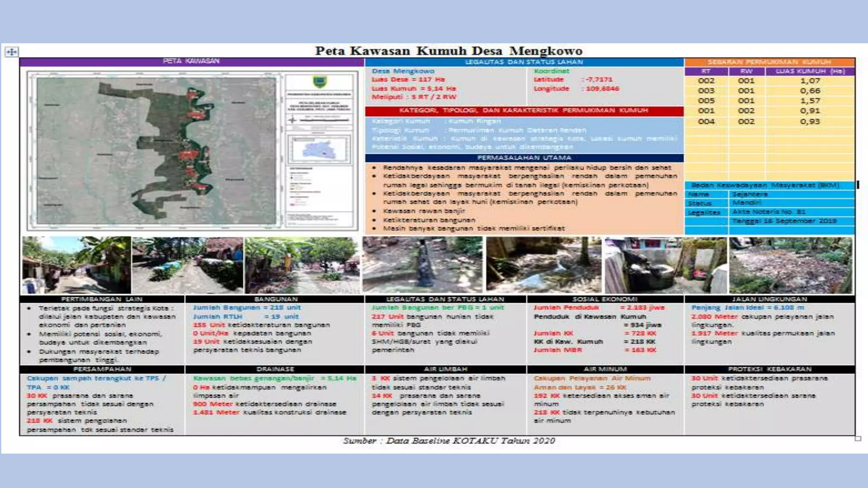868x488 pixels.
Task: Select the RT 002 cell in distribution table
Action: point(706,80)
